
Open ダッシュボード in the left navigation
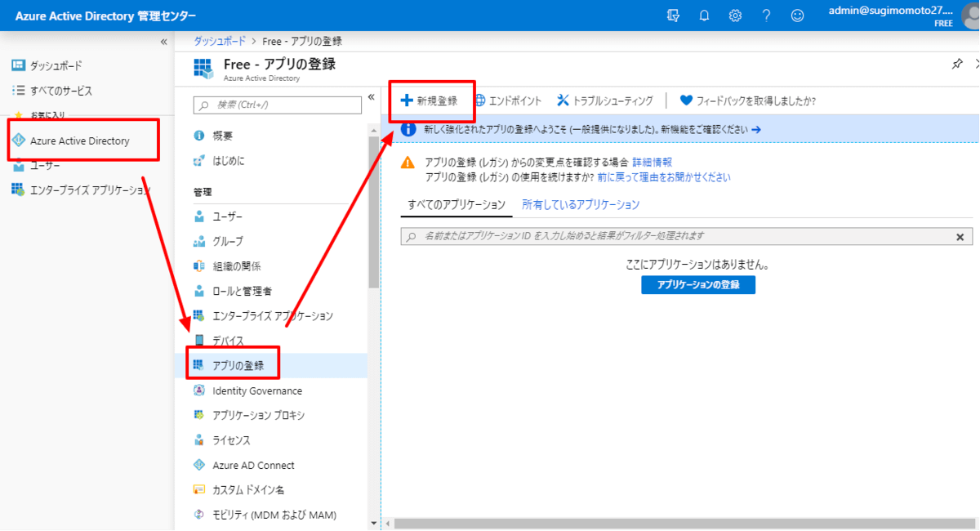(56, 65)
